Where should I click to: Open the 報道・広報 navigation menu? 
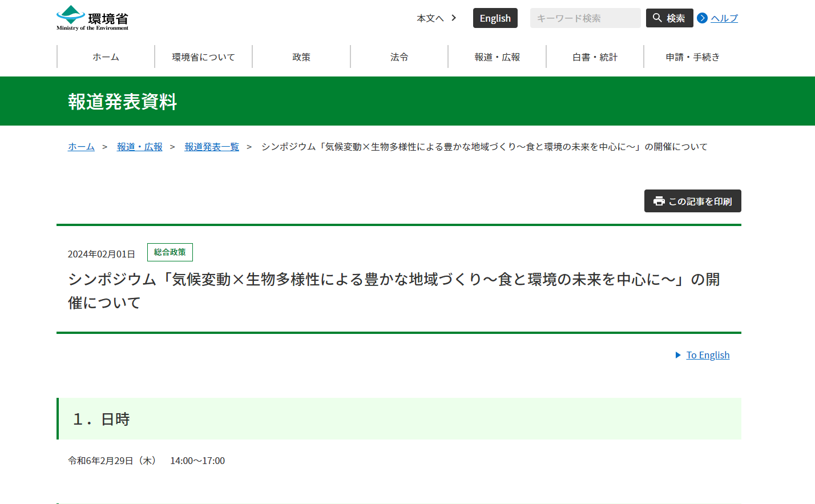[497, 57]
